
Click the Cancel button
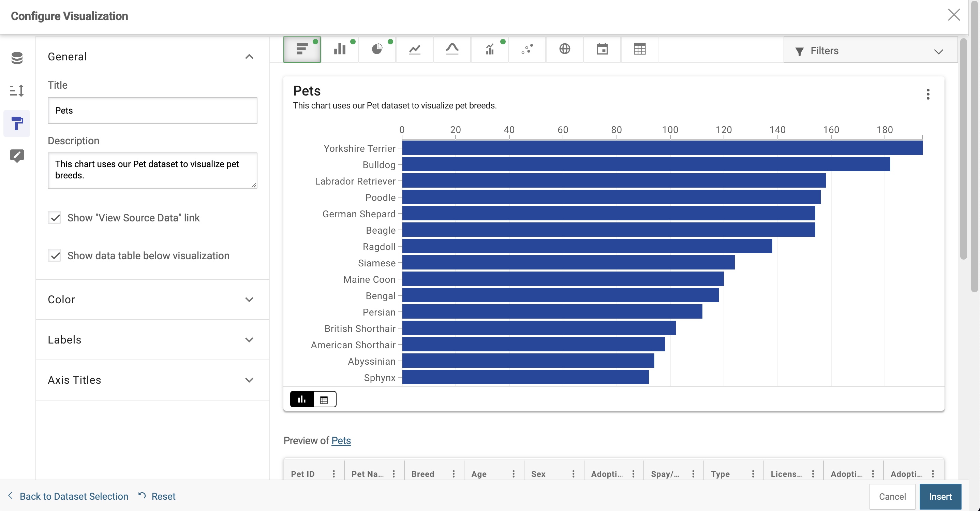892,497
